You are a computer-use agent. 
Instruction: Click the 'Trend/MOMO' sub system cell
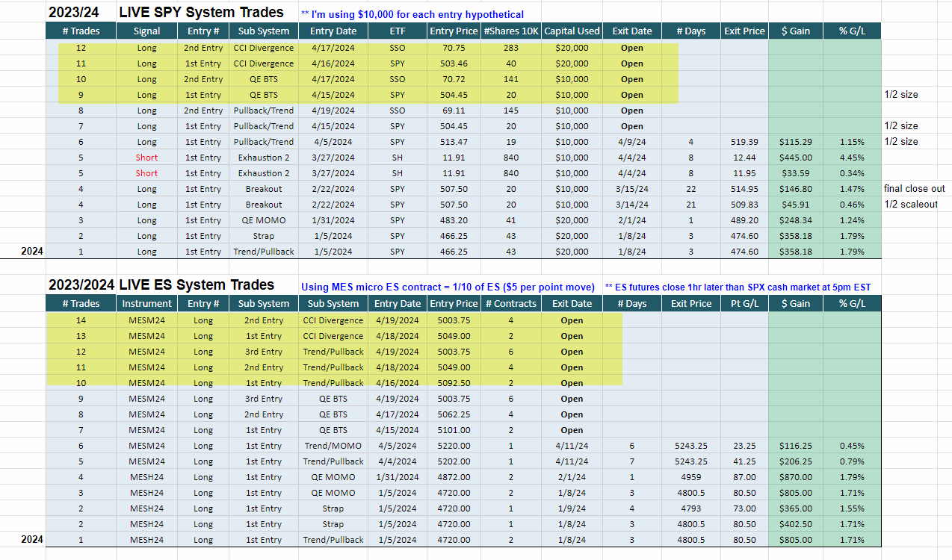[333, 446]
